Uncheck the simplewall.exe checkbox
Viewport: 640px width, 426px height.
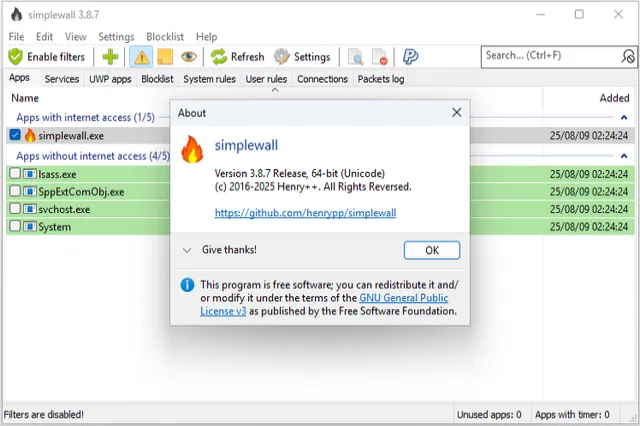pyautogui.click(x=15, y=135)
